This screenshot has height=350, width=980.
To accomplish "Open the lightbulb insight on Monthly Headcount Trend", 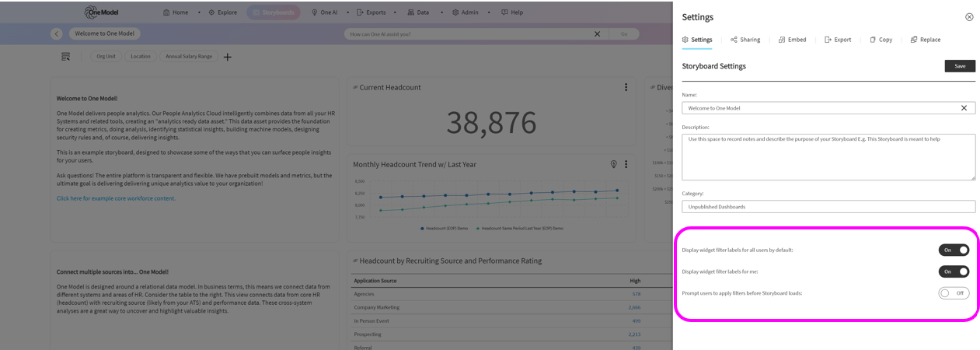I will [614, 164].
